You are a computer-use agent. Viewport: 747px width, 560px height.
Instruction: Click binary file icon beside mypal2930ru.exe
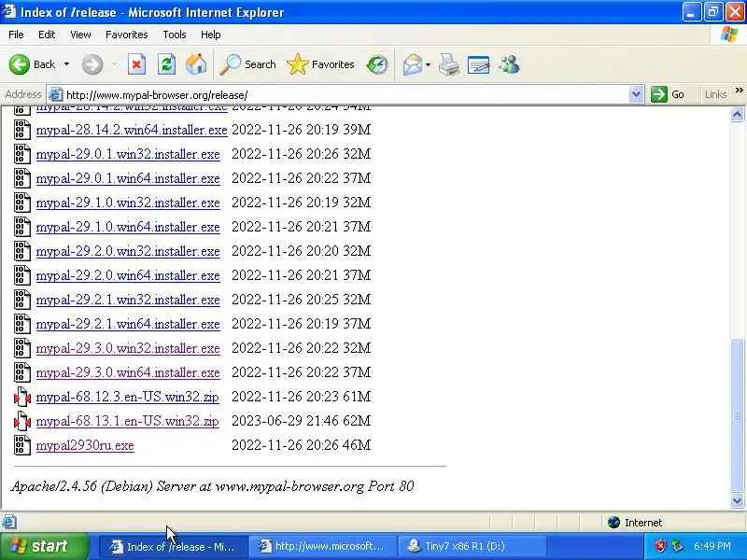click(x=21, y=445)
